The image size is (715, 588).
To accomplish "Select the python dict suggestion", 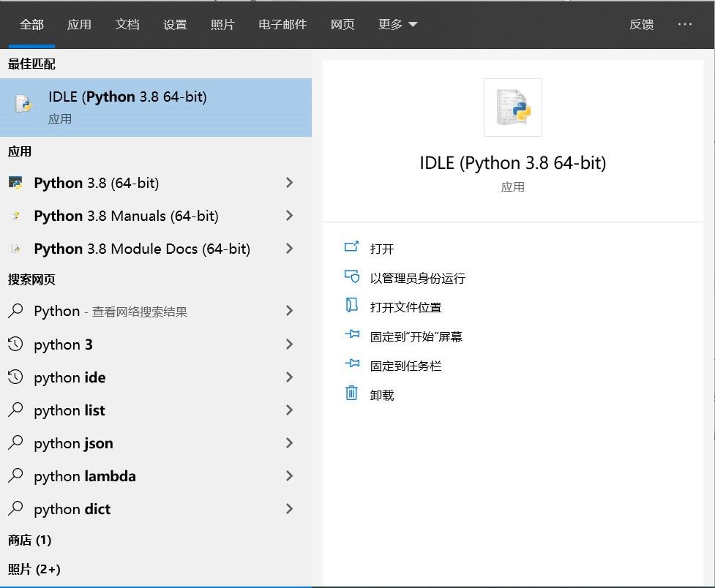I will [155, 508].
